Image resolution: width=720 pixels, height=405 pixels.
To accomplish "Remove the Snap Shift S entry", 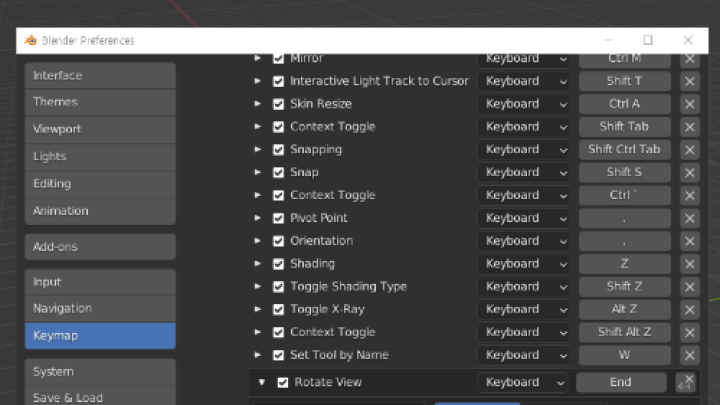I will 689,173.
